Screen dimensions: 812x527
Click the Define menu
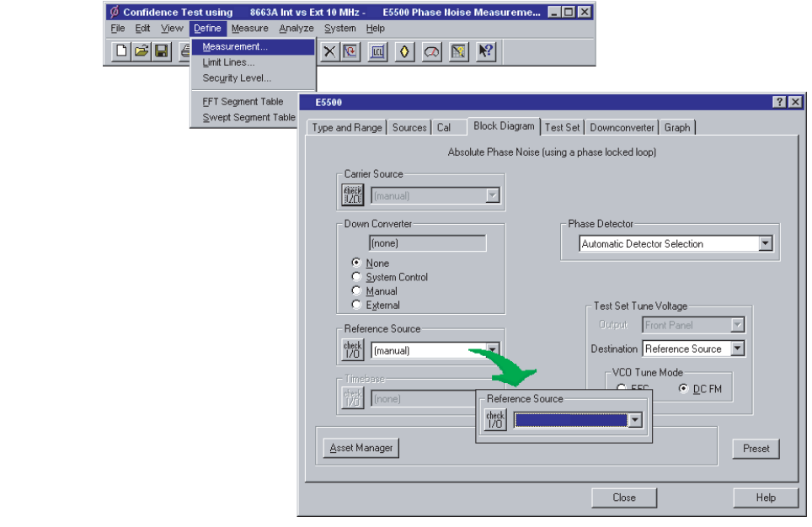click(x=207, y=28)
